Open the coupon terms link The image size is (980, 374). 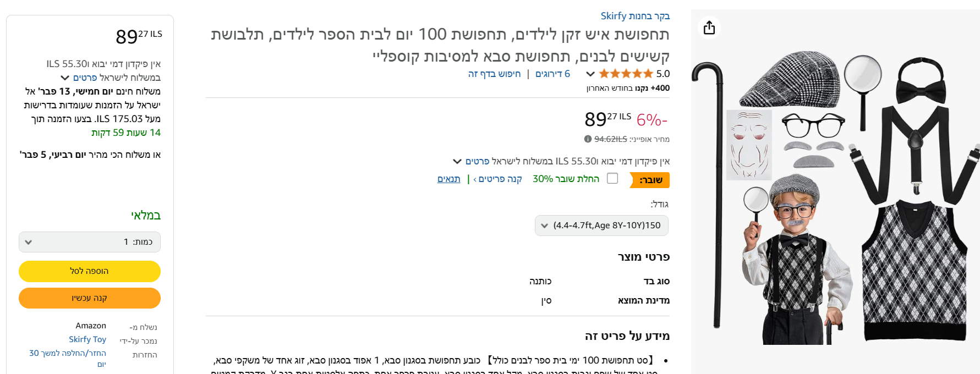[x=448, y=179]
